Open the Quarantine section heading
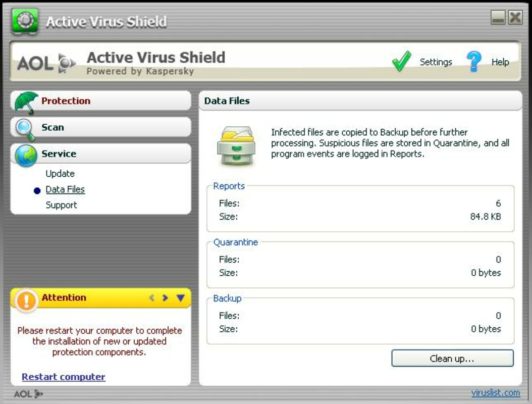 pos(235,242)
